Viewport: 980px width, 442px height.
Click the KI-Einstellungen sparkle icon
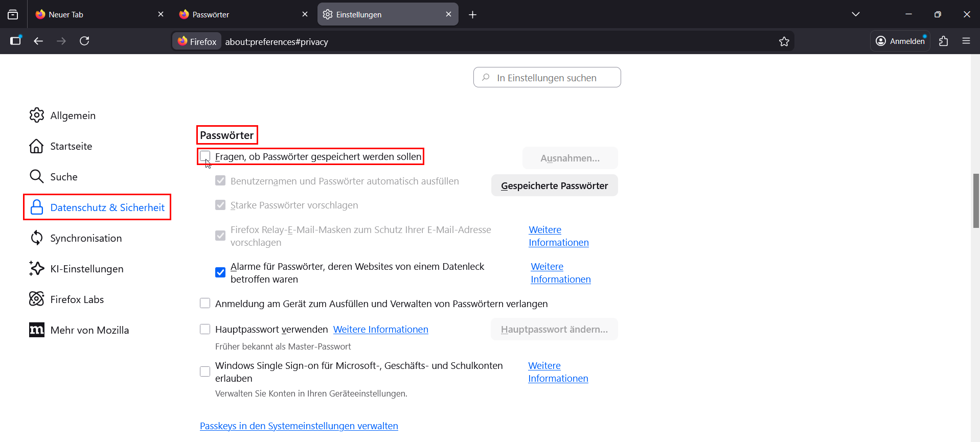[x=37, y=268]
